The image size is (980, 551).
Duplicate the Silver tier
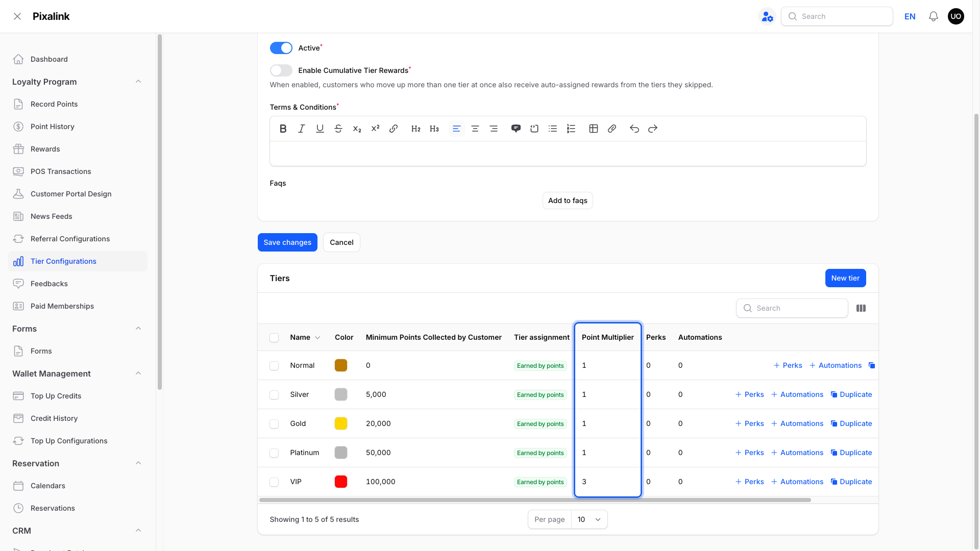point(851,394)
